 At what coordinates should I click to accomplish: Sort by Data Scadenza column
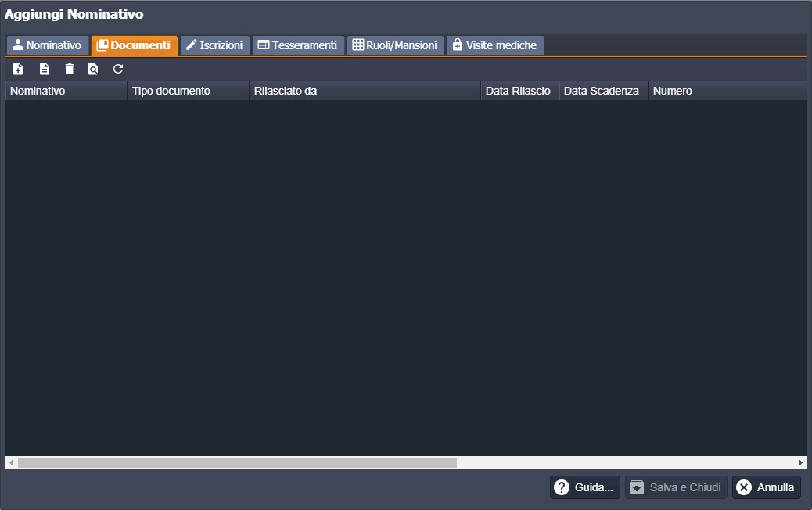(x=602, y=91)
